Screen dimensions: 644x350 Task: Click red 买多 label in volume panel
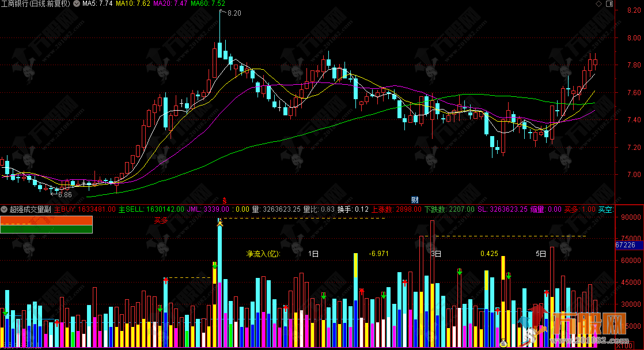click(161, 220)
